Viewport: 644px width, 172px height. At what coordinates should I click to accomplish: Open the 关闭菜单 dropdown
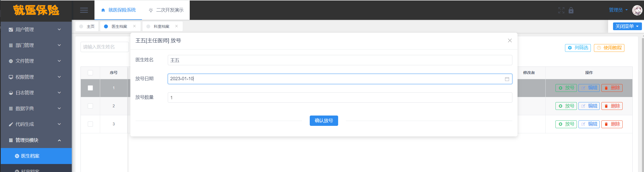627,26
